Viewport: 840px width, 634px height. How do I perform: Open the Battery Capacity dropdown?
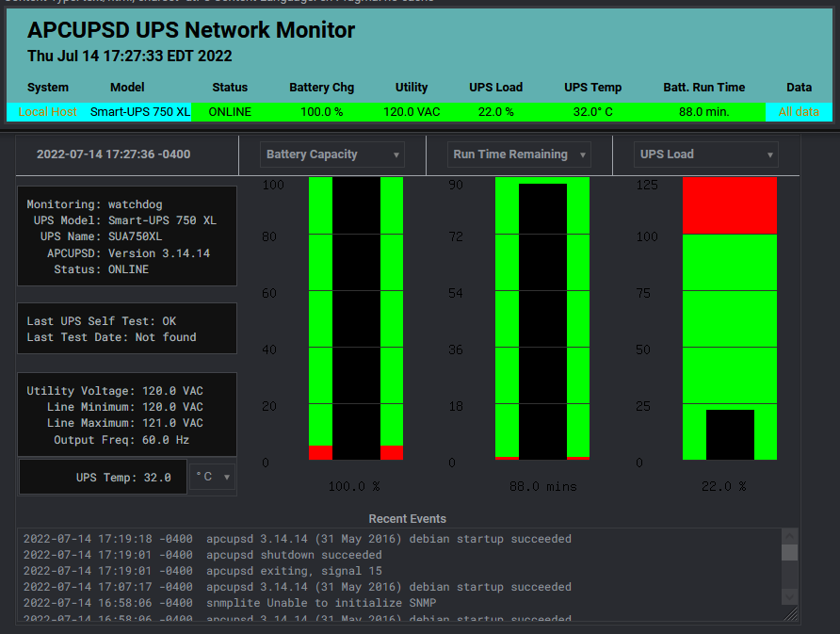pyautogui.click(x=332, y=154)
